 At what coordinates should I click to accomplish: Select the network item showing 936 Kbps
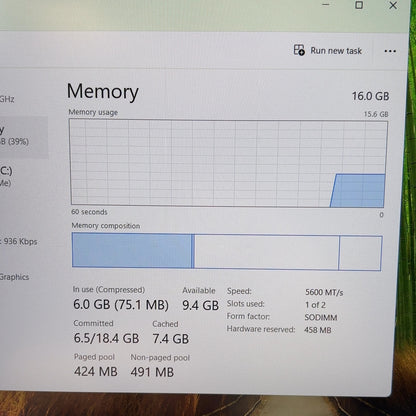click(x=19, y=241)
